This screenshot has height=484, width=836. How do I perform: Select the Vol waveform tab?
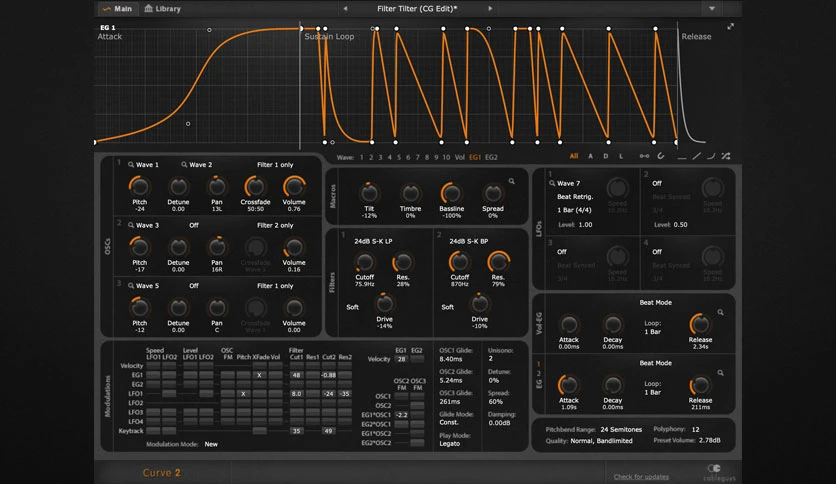pos(460,157)
